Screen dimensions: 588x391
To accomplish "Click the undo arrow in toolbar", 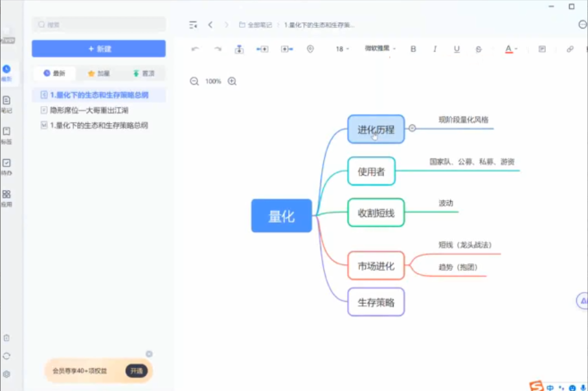I will pos(195,49).
